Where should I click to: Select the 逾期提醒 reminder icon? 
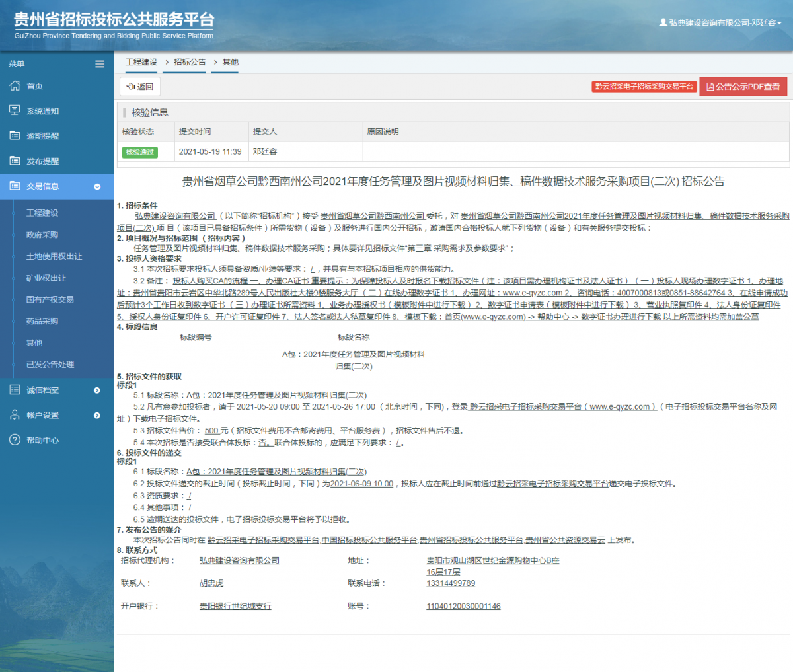click(15, 135)
